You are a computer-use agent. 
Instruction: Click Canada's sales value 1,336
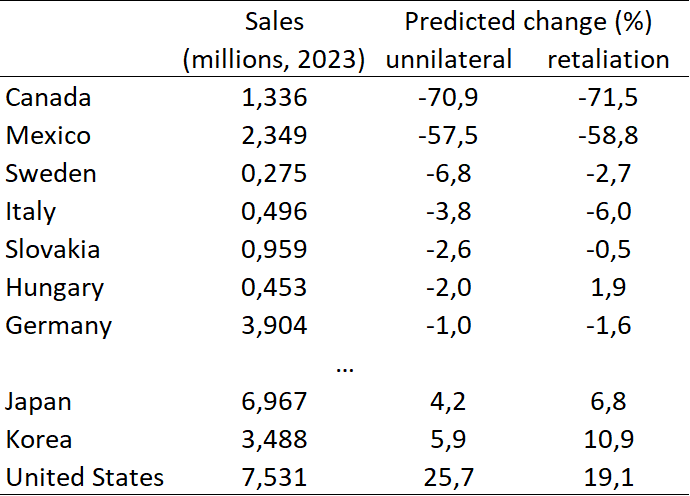pos(273,97)
